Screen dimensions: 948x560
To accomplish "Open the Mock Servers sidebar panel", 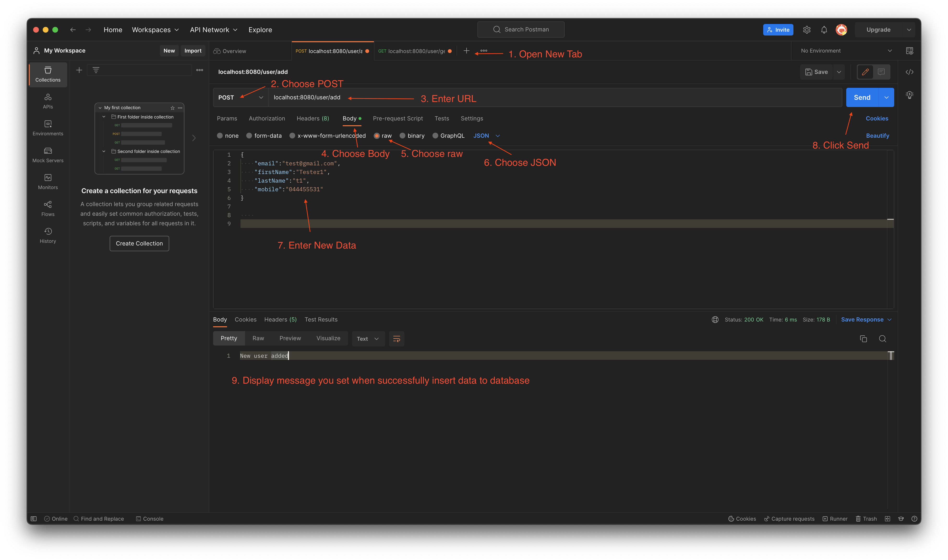I will click(48, 155).
